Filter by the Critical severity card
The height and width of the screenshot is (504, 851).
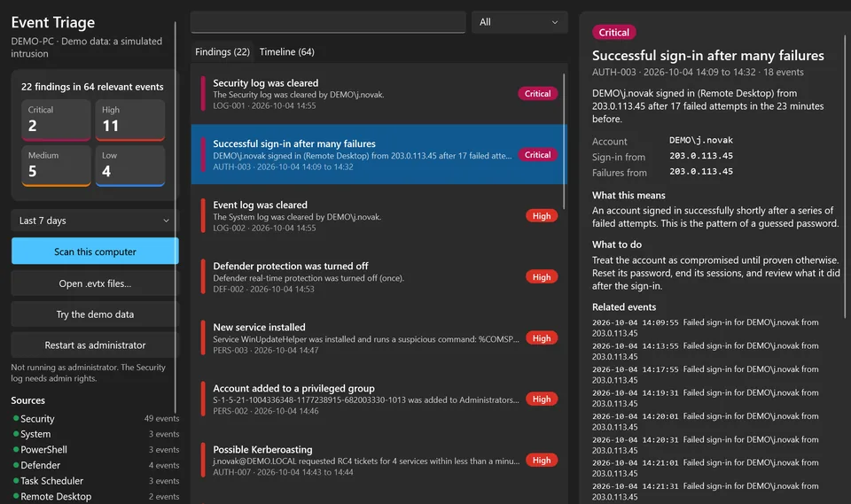pos(56,120)
